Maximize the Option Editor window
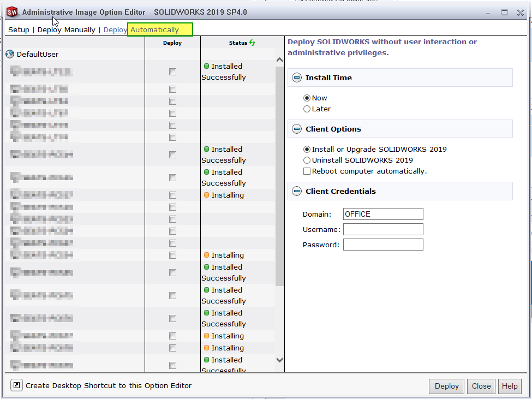The width and height of the screenshot is (532, 399). [504, 13]
